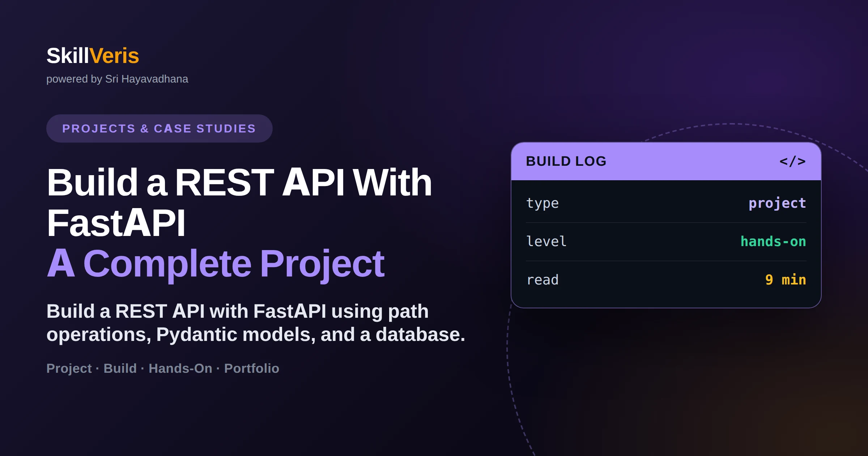Screen dimensions: 868x456
Task: Click the code brackets icon in Build Log
Action: (792, 161)
